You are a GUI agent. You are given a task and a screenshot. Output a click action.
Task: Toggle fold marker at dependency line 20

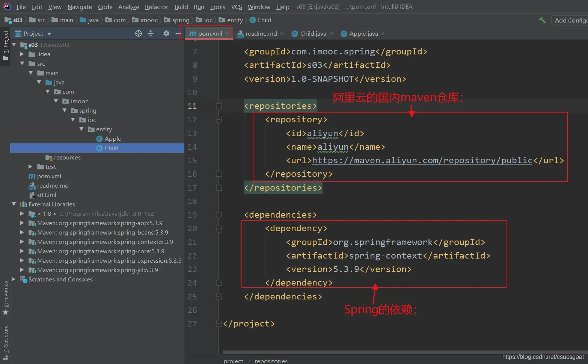point(219,229)
